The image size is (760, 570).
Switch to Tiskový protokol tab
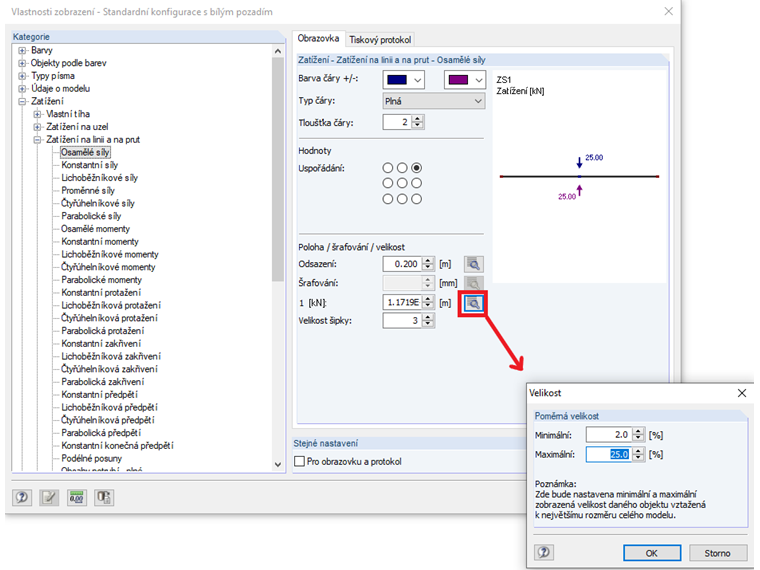pyautogui.click(x=380, y=40)
